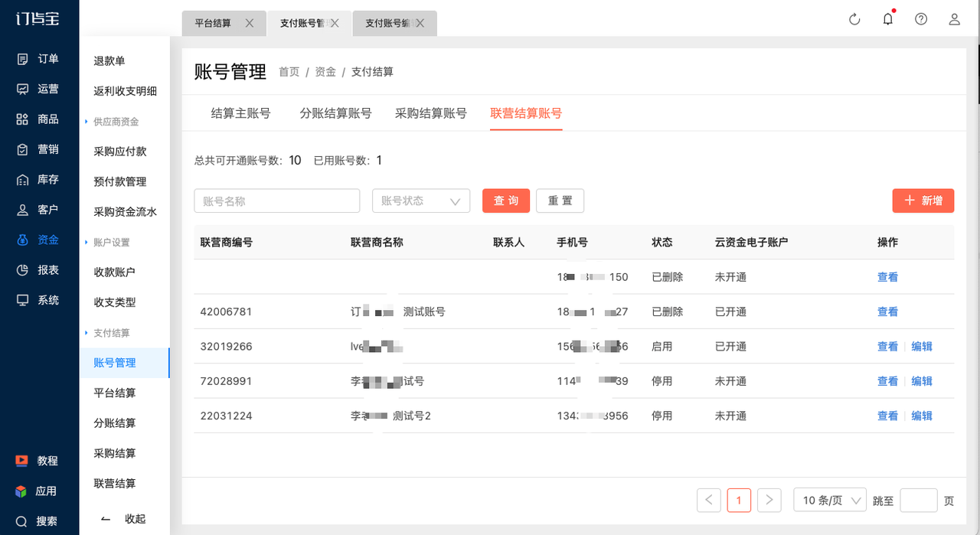Click the 首页 breadcrumb link

[x=289, y=72]
